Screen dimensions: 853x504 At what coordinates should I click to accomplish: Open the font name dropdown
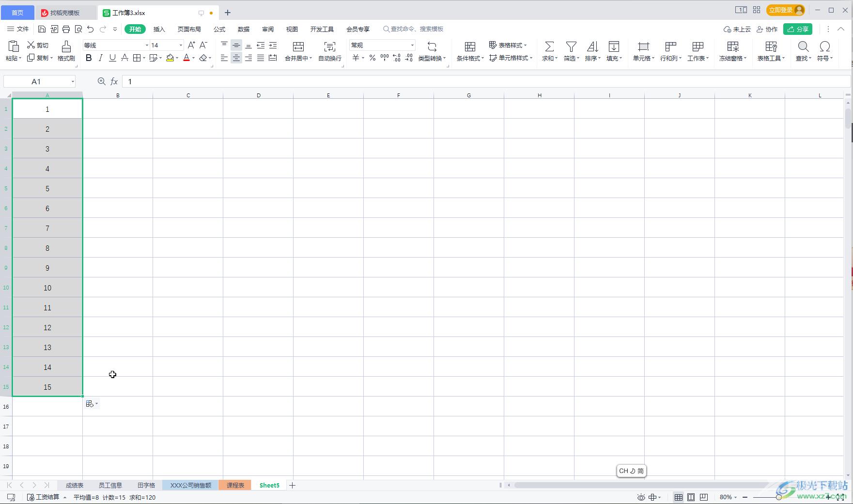coord(147,45)
